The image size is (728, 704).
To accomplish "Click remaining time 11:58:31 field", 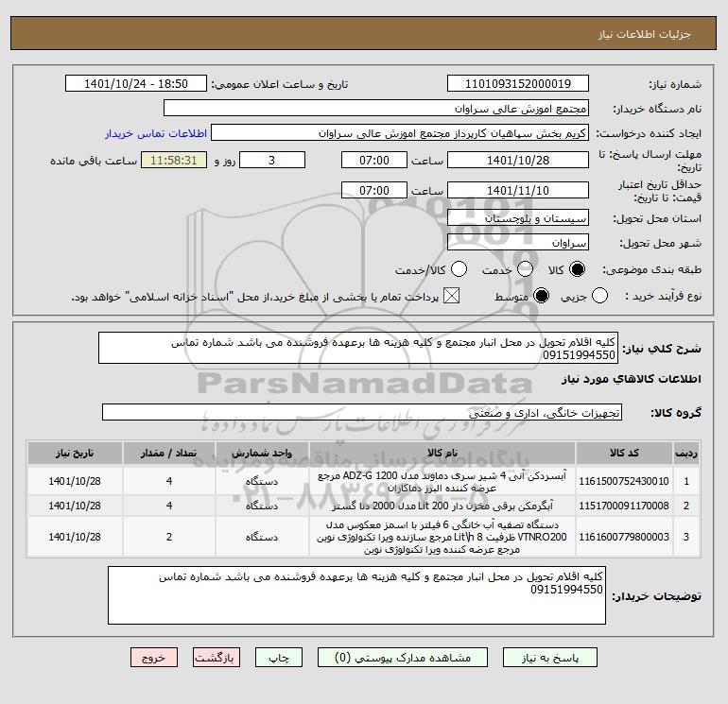I will [174, 160].
